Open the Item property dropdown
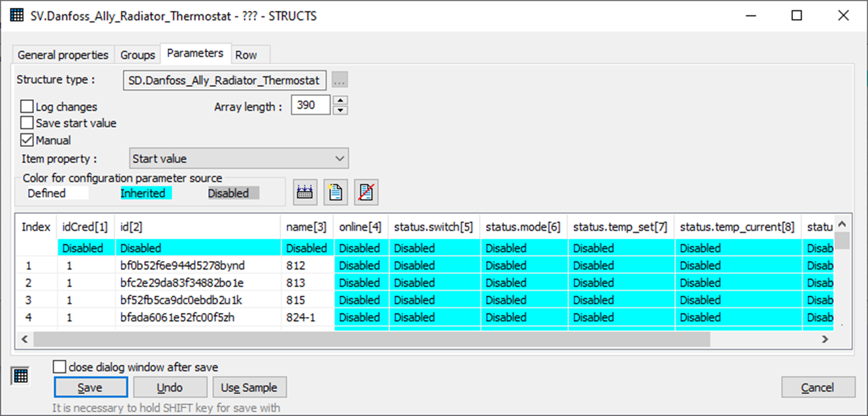 pyautogui.click(x=239, y=158)
